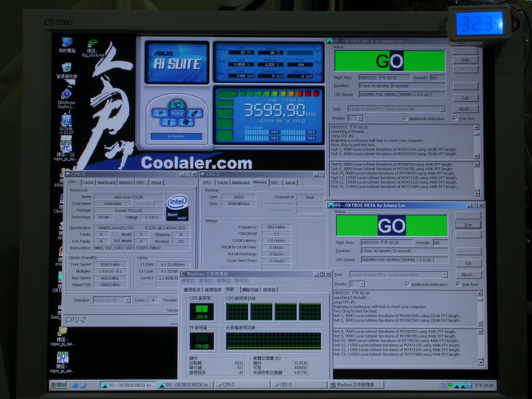The height and width of the screenshot is (399, 532).
Task: Open 使用者 tab in Task Manager
Action: 269,290
